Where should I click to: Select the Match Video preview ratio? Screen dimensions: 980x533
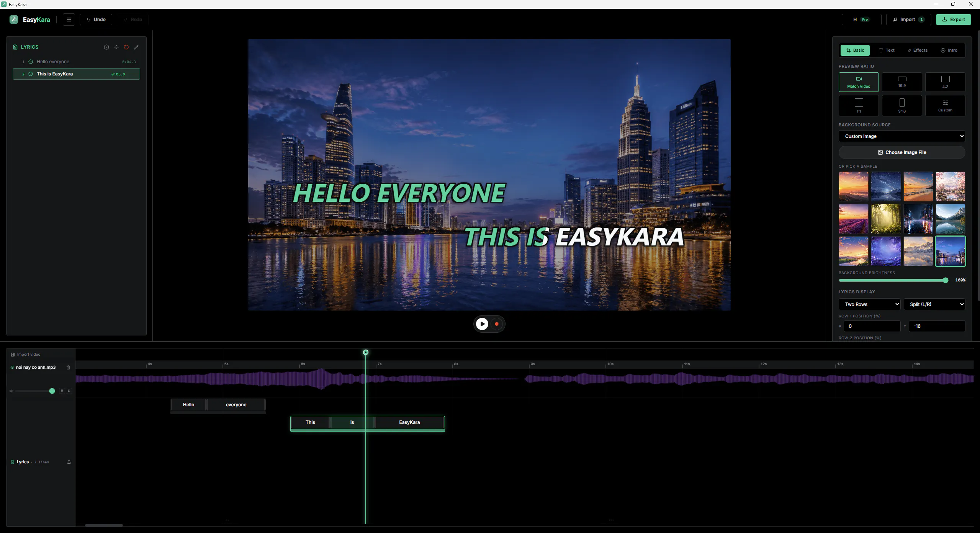859,82
